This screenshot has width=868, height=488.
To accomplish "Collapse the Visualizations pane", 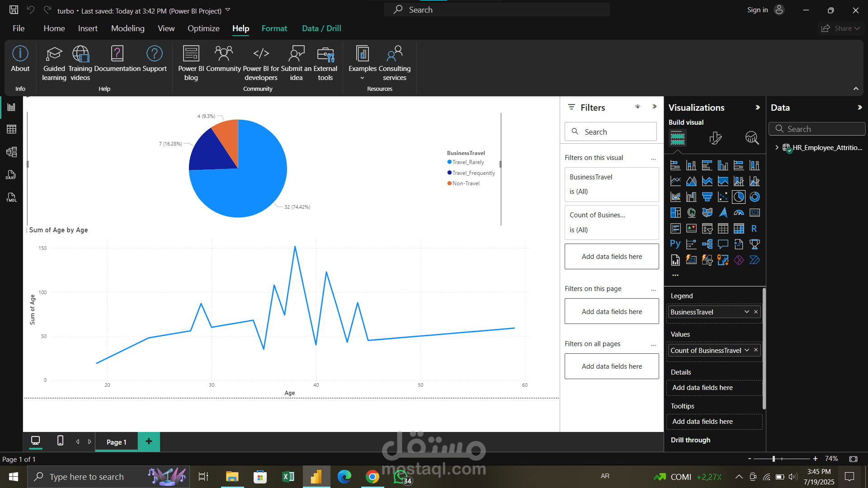I will [x=758, y=108].
